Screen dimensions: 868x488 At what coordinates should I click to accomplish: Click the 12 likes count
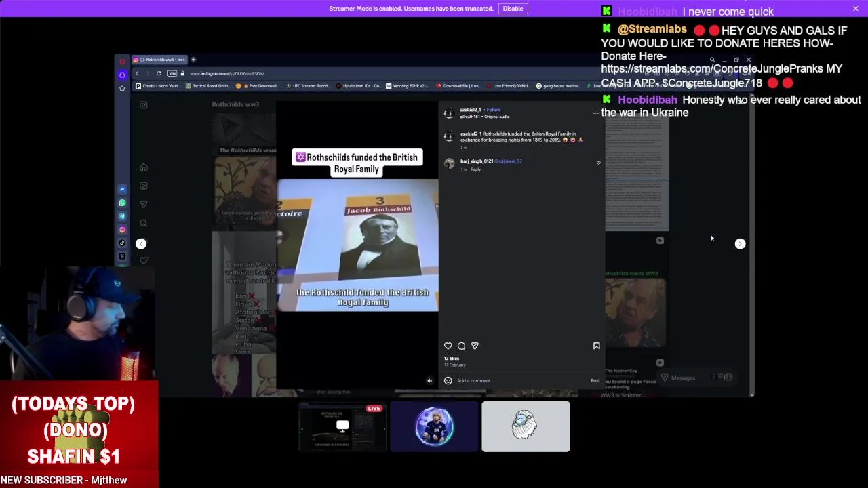pos(452,359)
